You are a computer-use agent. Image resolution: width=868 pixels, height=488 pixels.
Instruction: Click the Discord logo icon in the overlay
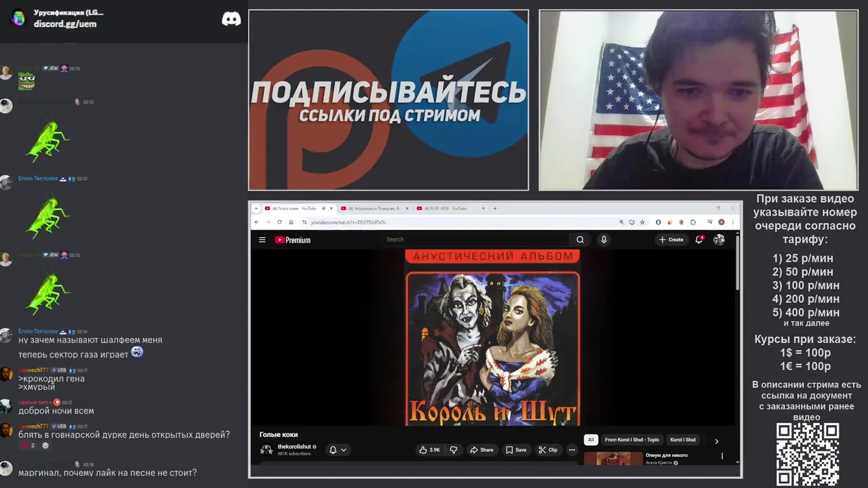coord(231,19)
